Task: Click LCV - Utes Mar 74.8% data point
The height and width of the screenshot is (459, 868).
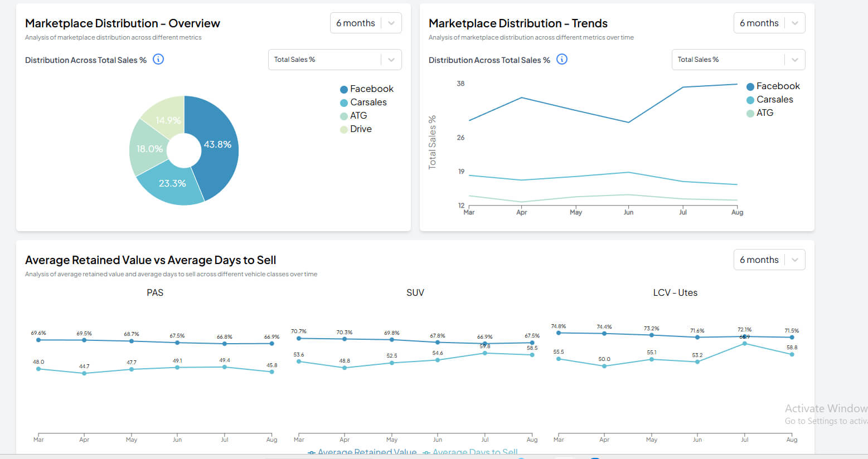Action: tap(559, 333)
